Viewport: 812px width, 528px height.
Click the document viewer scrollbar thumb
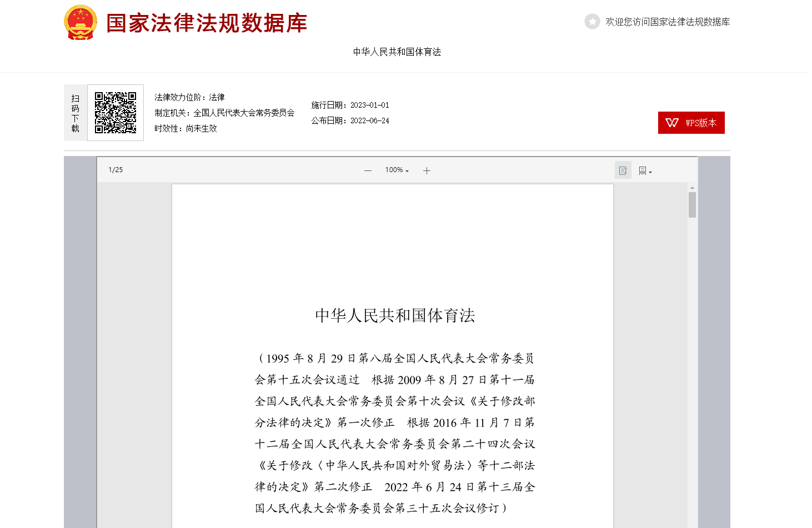[x=692, y=205]
